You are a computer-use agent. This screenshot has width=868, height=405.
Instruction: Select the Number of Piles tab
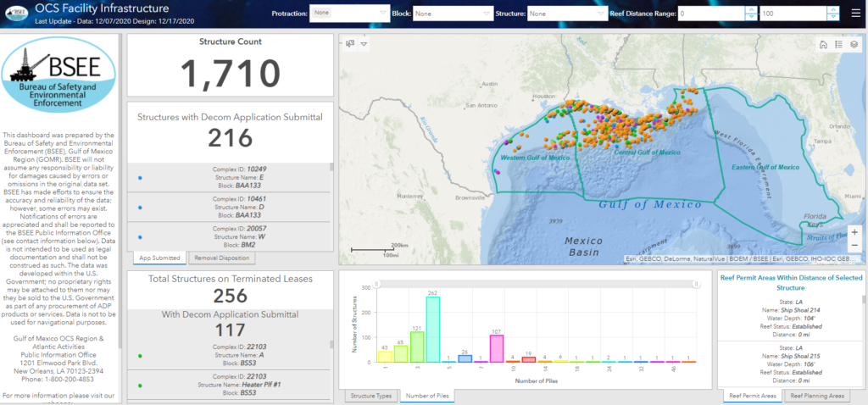(x=427, y=396)
